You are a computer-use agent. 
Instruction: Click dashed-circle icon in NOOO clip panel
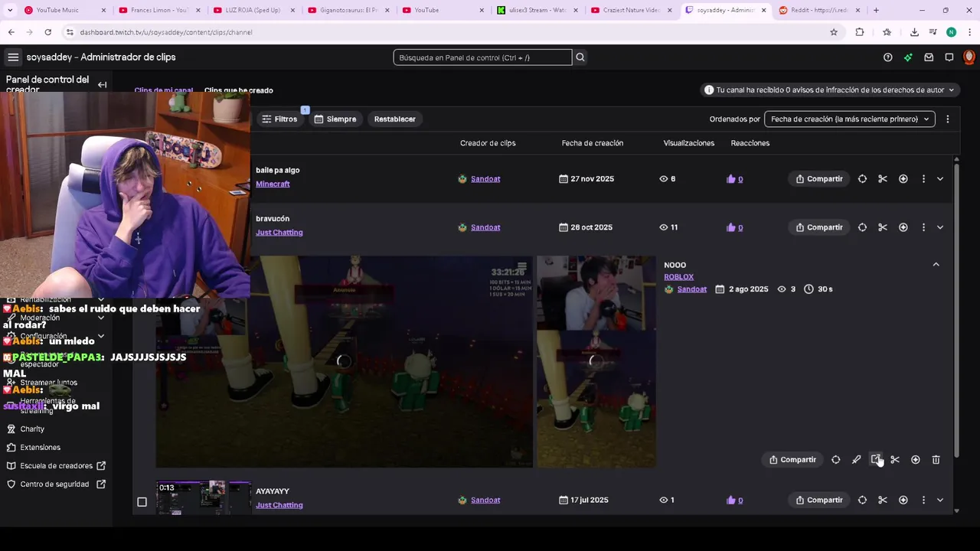(x=836, y=460)
